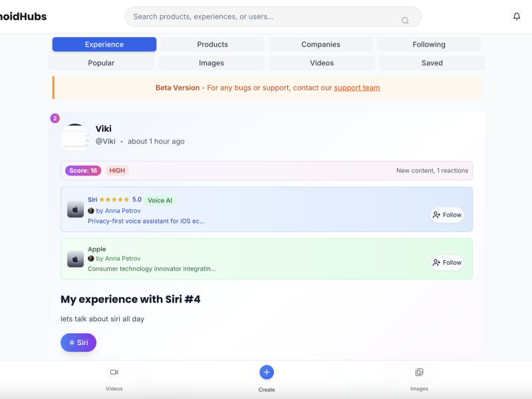
Task: Click the search magnifier icon
Action: tap(405, 21)
